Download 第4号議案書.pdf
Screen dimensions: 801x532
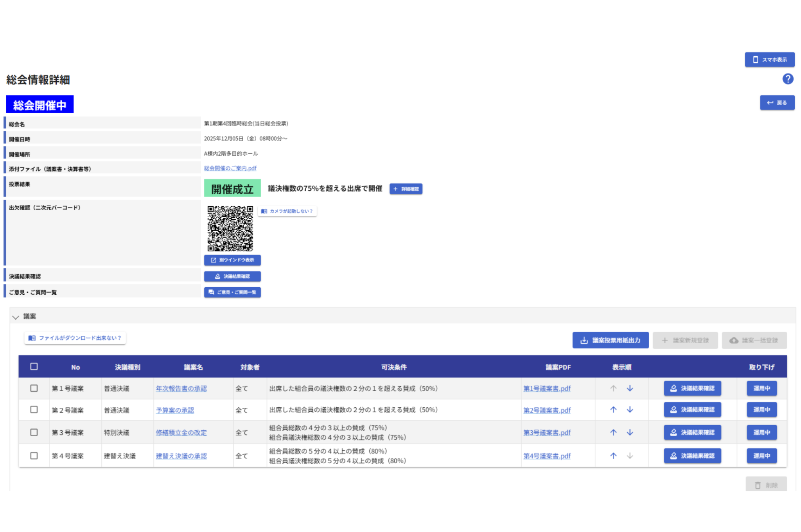[x=547, y=456]
